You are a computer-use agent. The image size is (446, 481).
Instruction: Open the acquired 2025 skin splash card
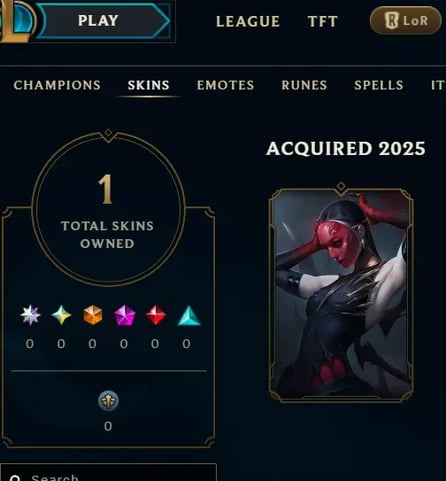(341, 295)
